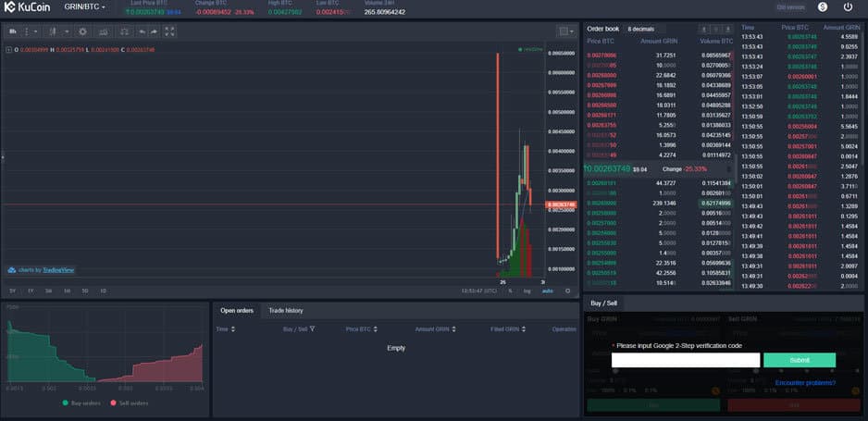Viewport: 868px width, 421px height.
Task: Select ask price row with amount 31.7251
Action: 659,56
